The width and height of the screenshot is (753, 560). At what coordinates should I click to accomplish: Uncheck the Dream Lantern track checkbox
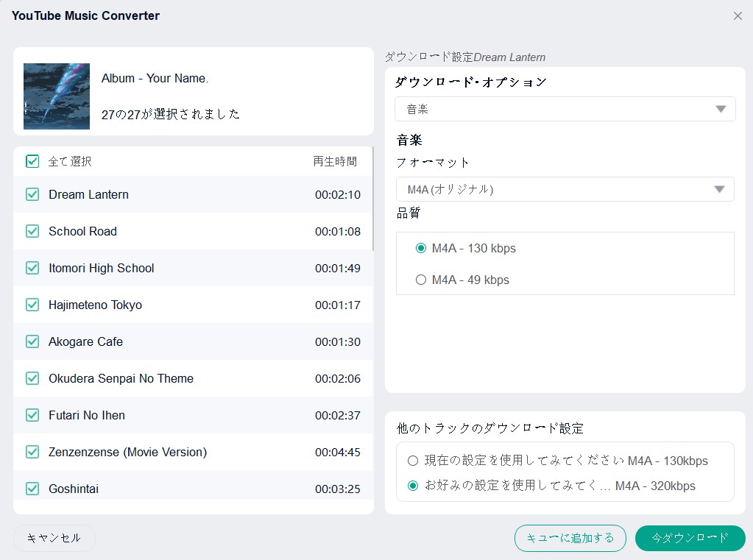pos(32,194)
